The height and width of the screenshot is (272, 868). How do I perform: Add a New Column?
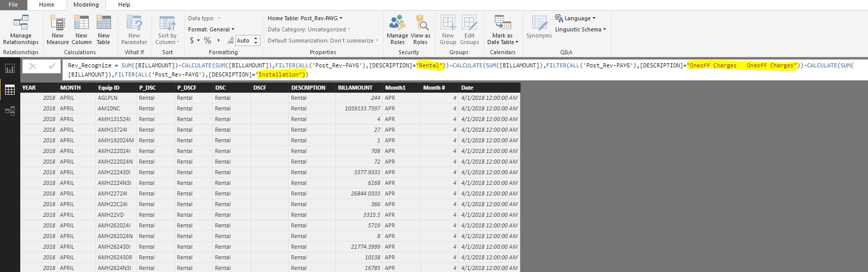[81, 30]
